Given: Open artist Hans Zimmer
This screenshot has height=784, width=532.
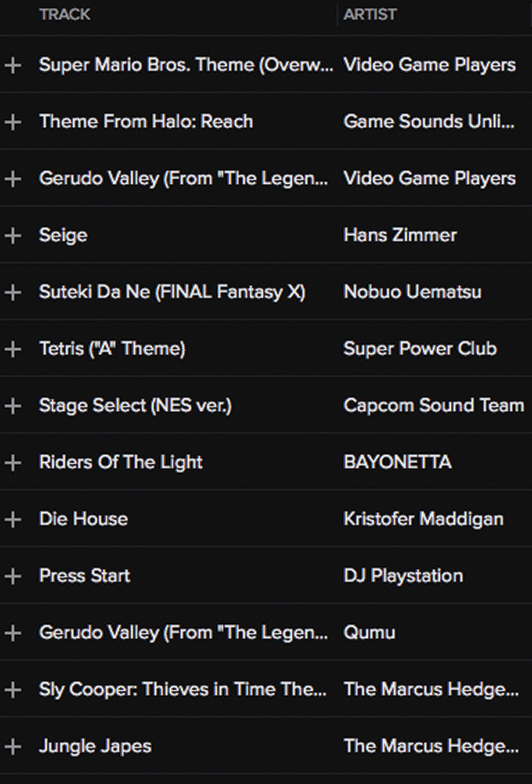Looking at the screenshot, I should tap(400, 235).
